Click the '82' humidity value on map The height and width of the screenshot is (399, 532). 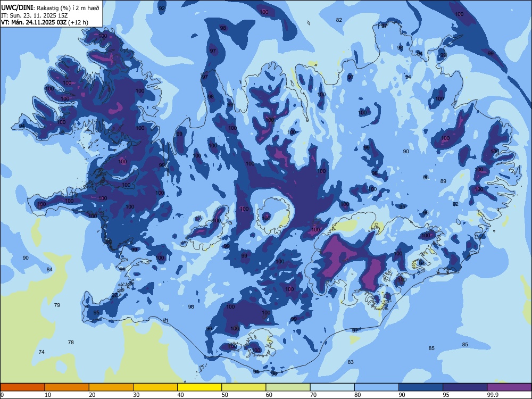point(339,20)
